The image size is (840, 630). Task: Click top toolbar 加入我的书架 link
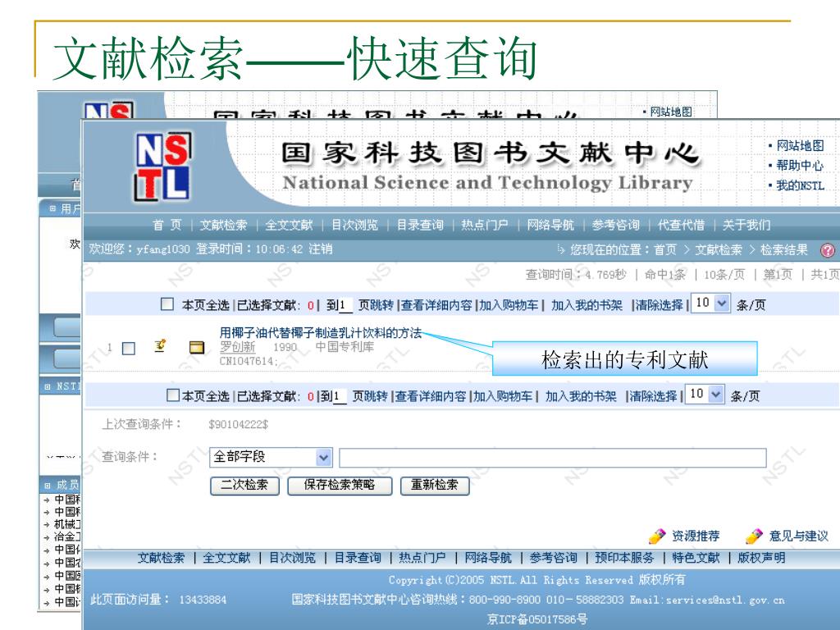point(587,305)
